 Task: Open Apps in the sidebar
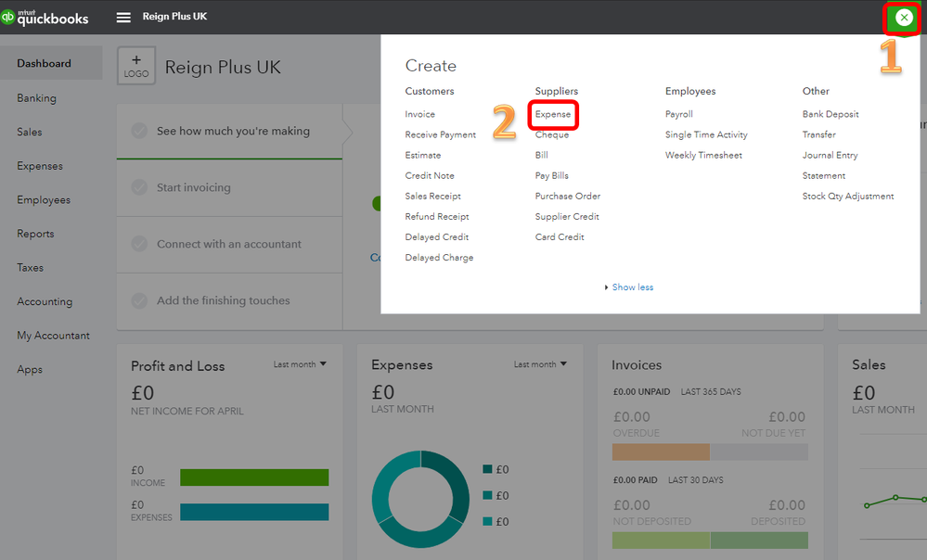30,369
